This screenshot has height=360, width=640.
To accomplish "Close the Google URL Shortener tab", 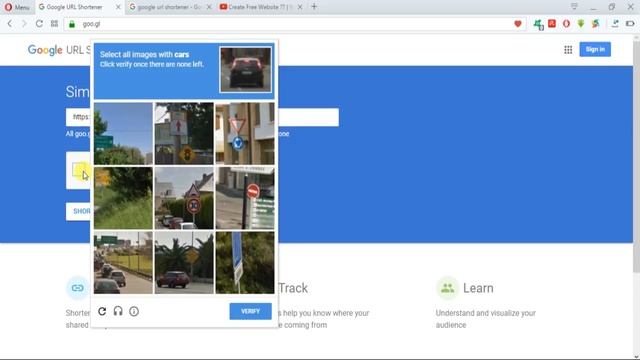I will point(118,7).
